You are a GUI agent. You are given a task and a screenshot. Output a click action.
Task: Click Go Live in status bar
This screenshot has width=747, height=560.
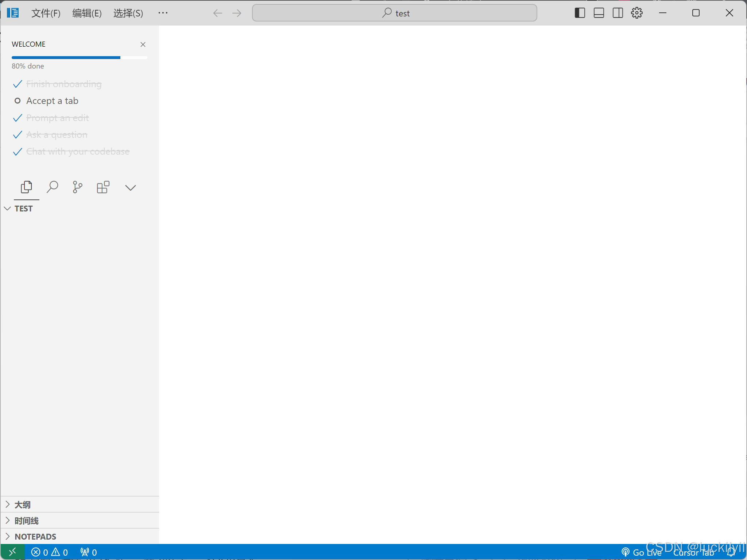click(x=642, y=552)
